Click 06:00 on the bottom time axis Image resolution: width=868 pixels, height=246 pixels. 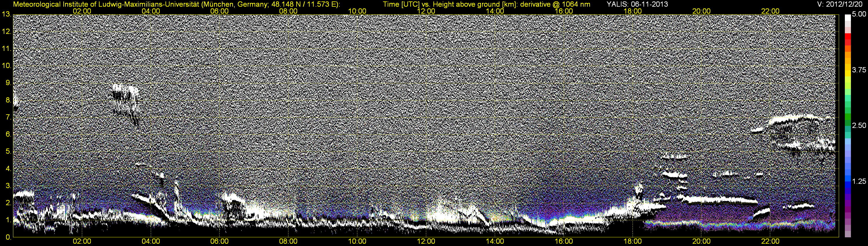click(219, 241)
